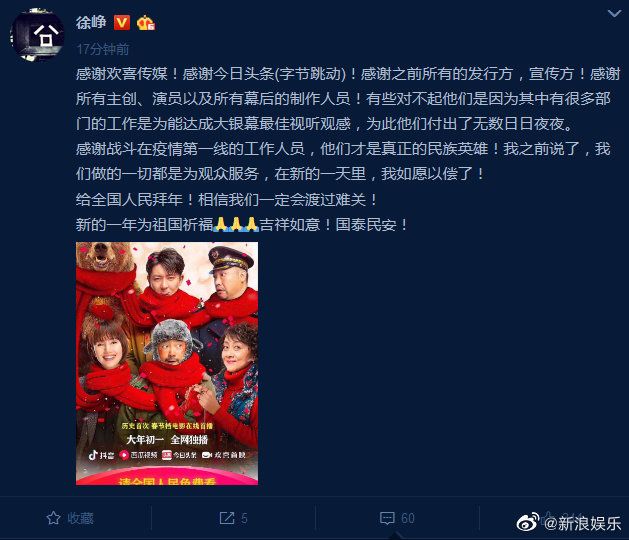Click the repost count 5

click(244, 518)
